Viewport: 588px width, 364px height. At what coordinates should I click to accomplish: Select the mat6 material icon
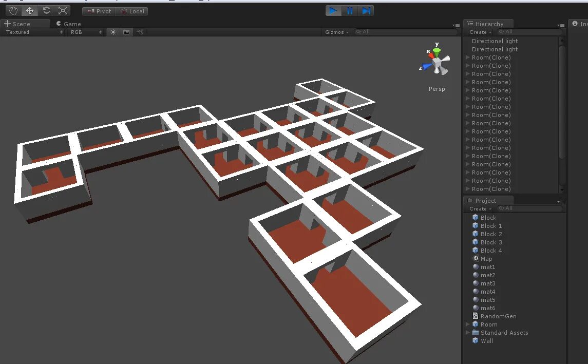pos(476,308)
